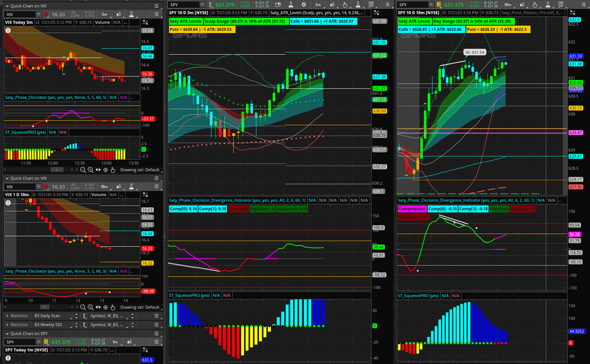Open chart style candle icon in SPY 10m chart
The image size is (590, 364).
coord(523,4)
